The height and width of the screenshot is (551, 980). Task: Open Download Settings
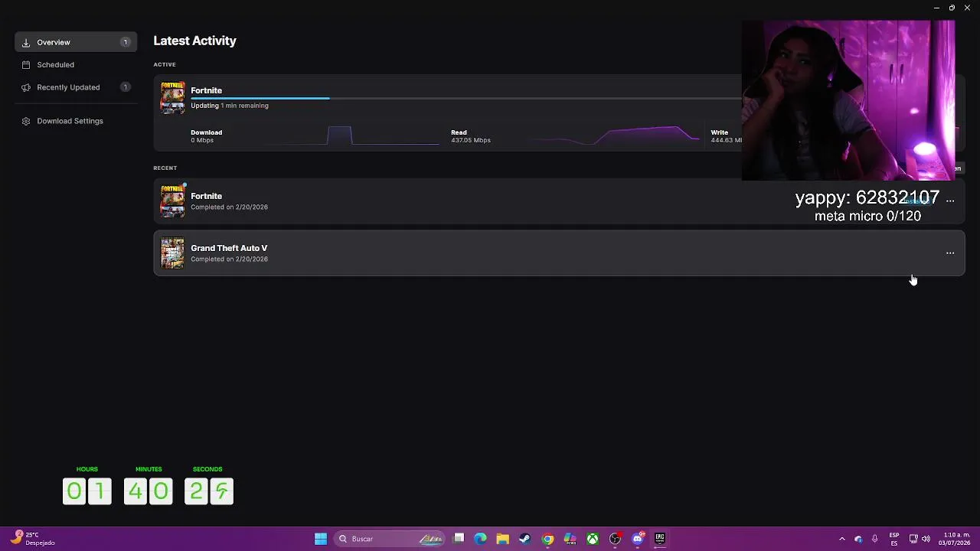[70, 121]
